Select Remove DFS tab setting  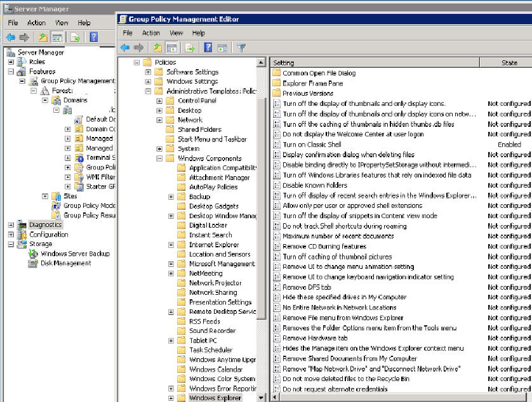[307, 287]
